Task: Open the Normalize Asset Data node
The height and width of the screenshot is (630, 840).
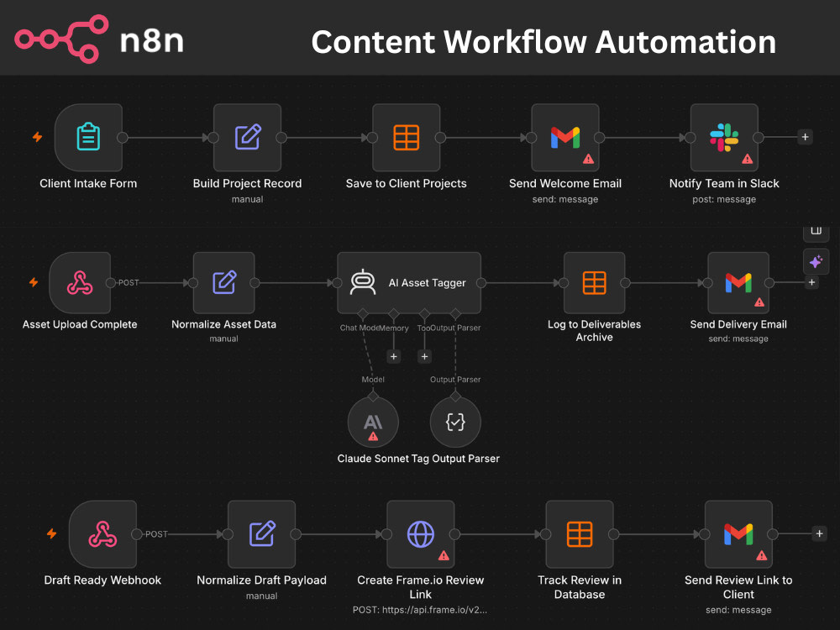Action: [224, 283]
